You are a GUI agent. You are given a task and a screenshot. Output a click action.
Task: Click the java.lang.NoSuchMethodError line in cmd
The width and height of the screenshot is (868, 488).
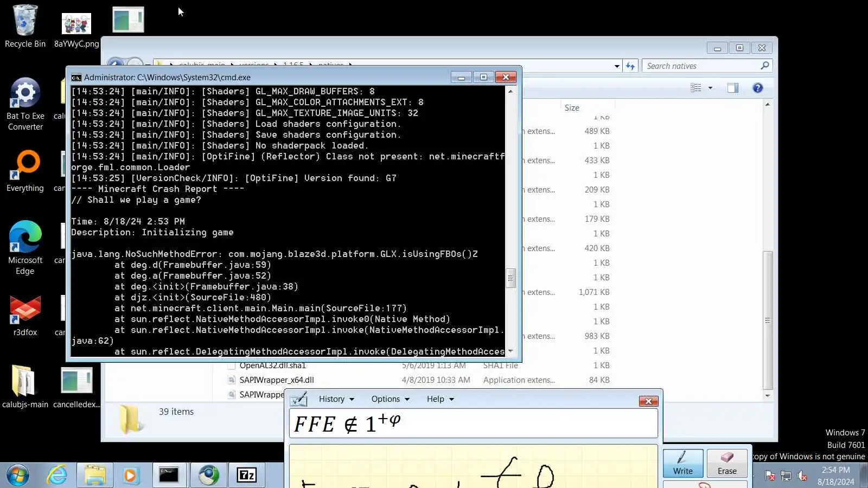[275, 254]
